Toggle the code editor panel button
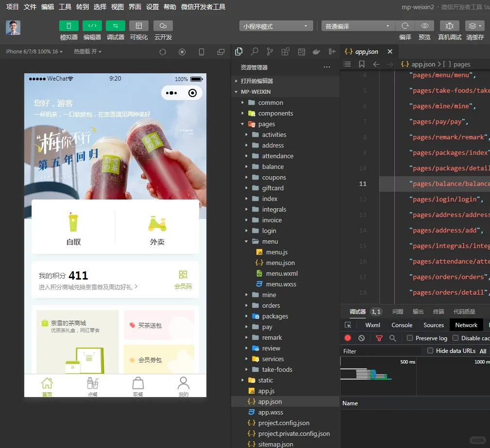Screen dimensions: 490x448 [92, 26]
